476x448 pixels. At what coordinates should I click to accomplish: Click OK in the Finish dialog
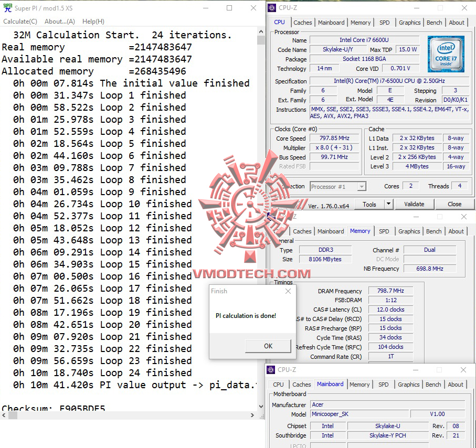point(268,346)
